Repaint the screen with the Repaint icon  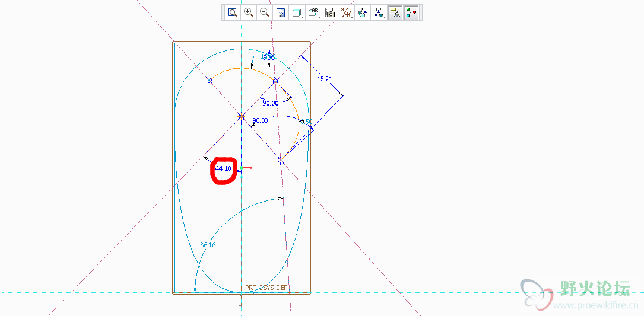click(281, 12)
